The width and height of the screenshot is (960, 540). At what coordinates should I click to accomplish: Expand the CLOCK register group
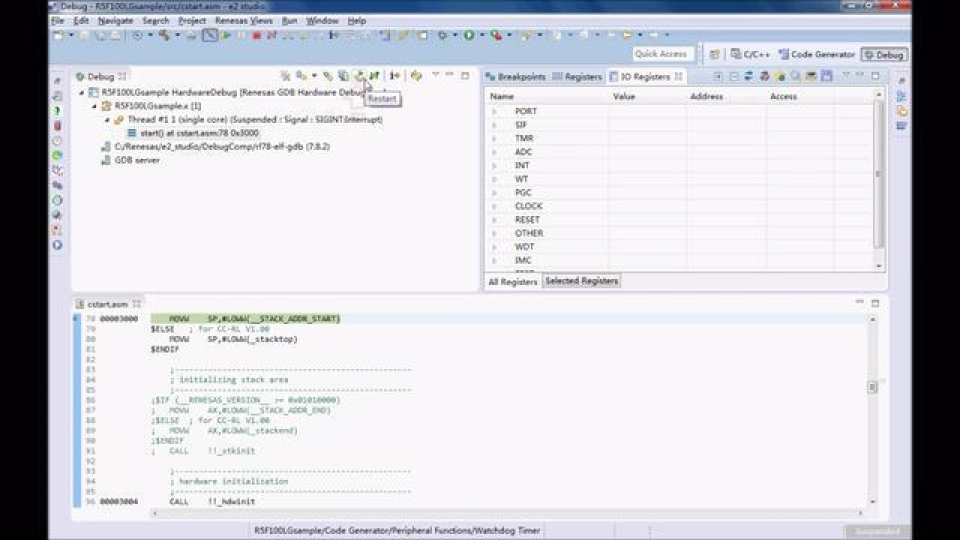point(494,206)
